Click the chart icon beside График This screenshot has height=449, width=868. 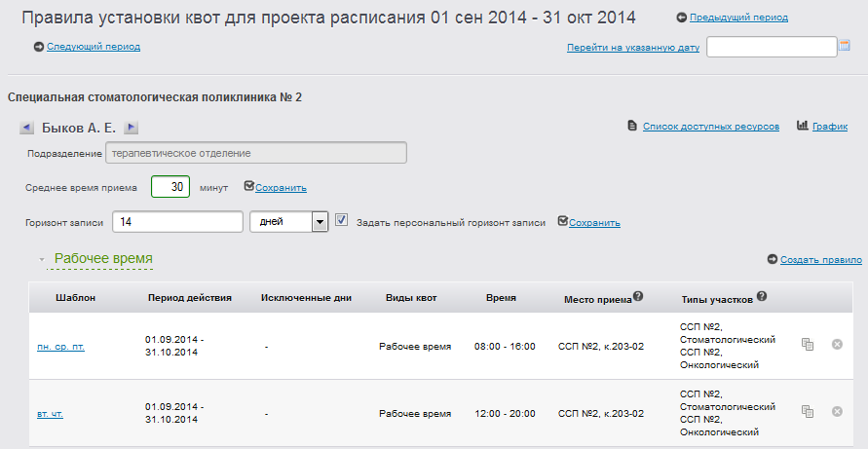[802, 125]
